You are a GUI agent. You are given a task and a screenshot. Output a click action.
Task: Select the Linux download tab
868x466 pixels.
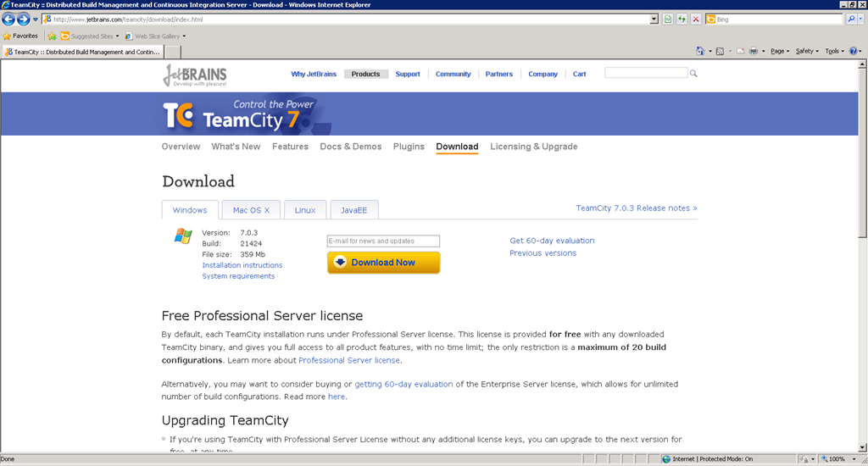pyautogui.click(x=305, y=210)
